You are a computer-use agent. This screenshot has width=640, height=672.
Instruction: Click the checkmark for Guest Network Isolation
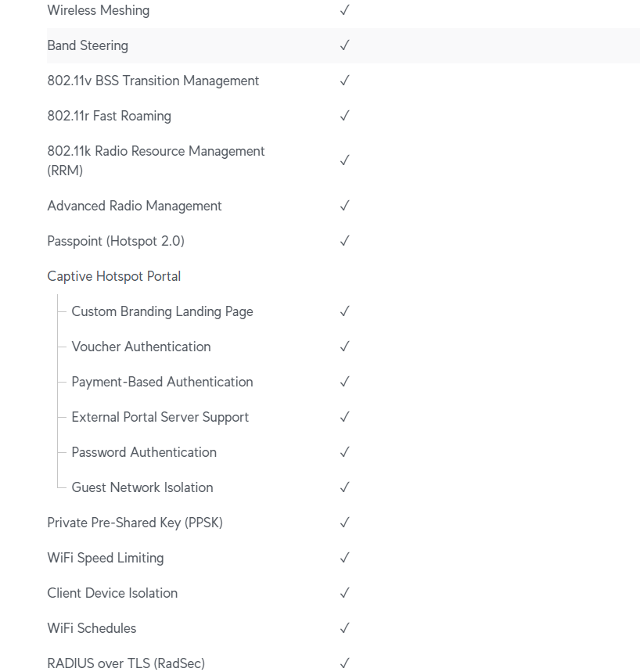point(344,487)
